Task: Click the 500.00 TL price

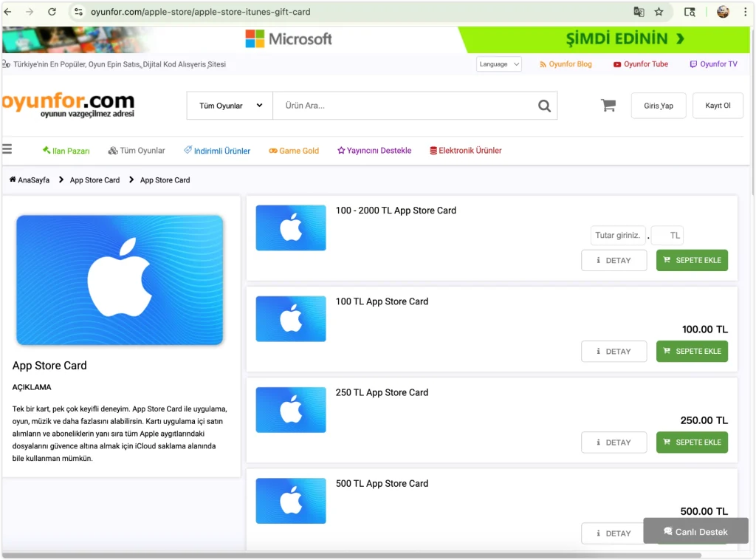Action: (704, 511)
